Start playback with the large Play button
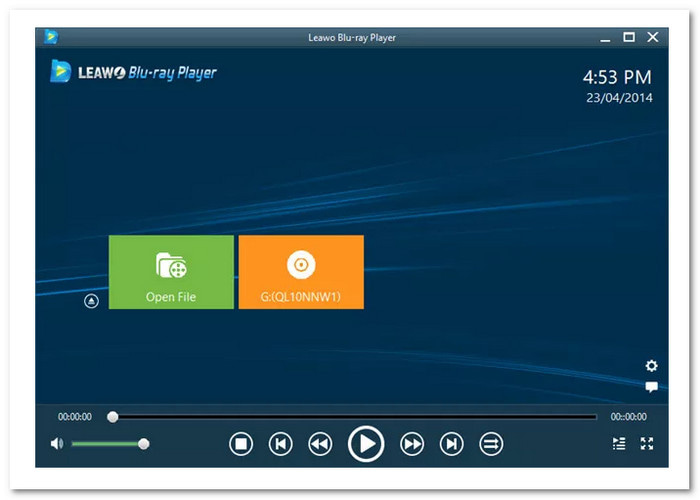The image size is (700, 500). (x=366, y=444)
